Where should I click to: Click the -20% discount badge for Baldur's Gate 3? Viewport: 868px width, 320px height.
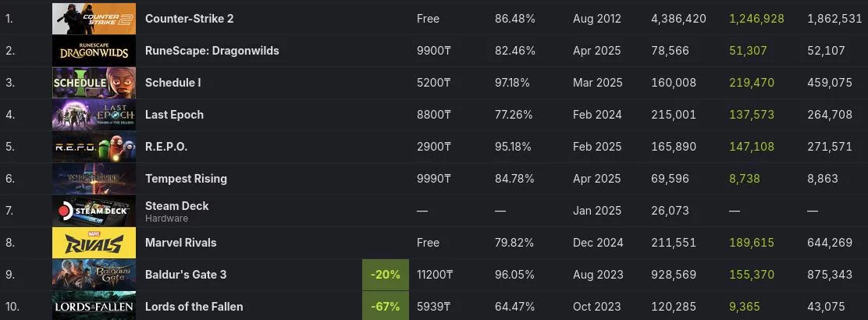coord(386,275)
